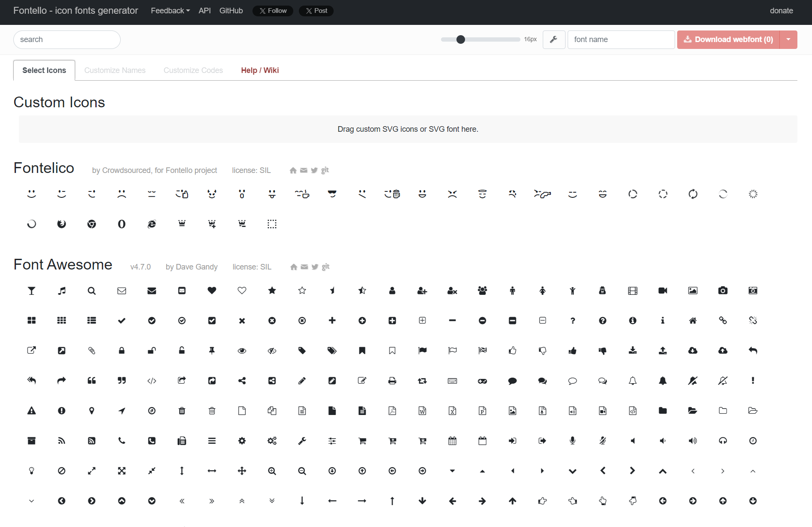Choose the hamburger menu bars icon
Screen dimensions: 812x527
coord(212,441)
